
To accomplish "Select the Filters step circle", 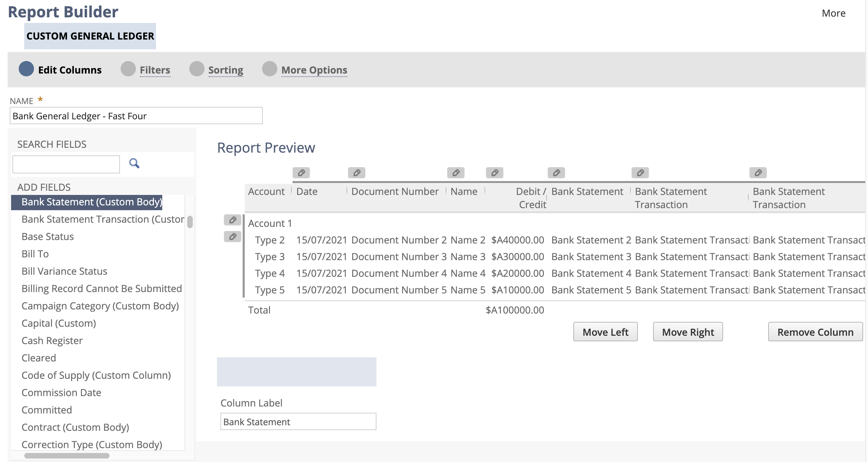I will (x=128, y=69).
